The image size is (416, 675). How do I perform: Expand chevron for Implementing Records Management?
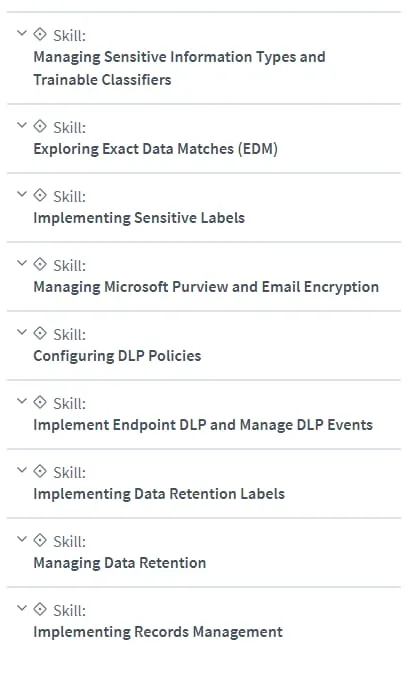[22, 608]
